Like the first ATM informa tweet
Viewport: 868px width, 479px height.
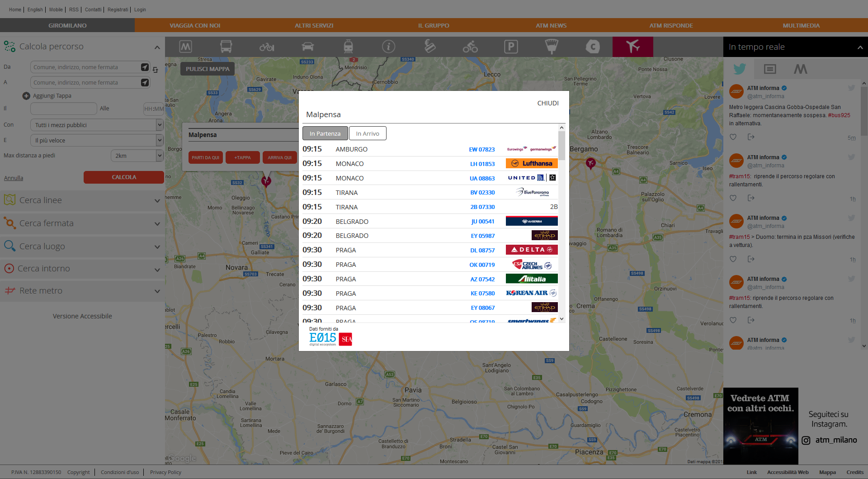coord(733,137)
